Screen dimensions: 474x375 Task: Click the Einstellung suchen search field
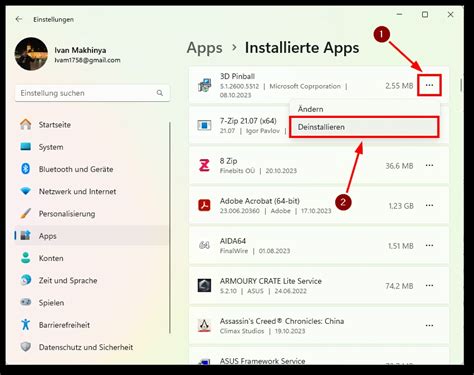click(x=92, y=93)
